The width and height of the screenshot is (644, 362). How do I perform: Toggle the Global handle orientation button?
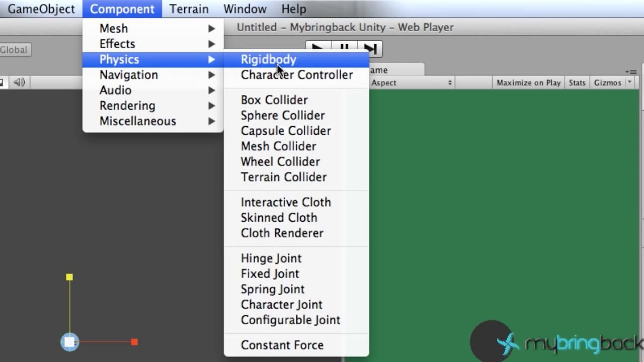click(15, 50)
